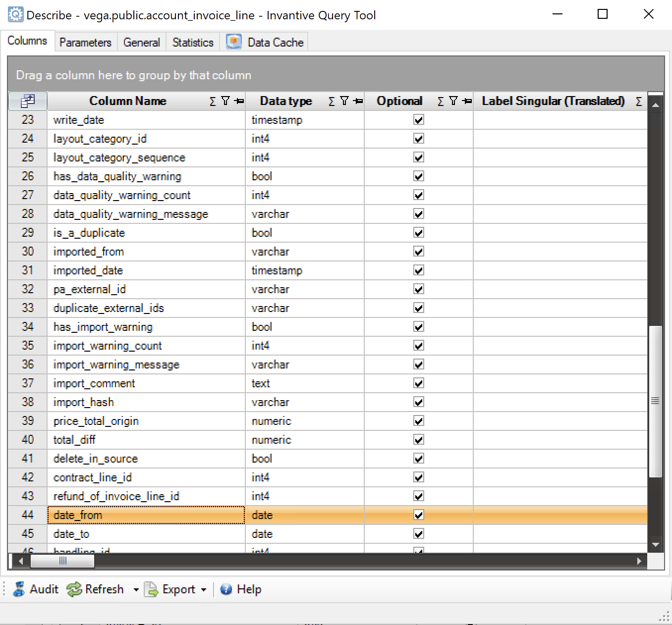Click the sigma summary icon on Column Name header

212,101
